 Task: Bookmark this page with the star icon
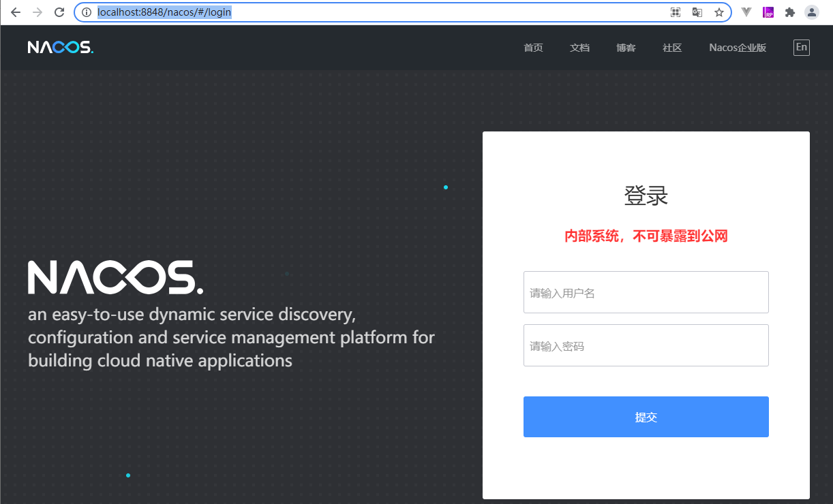[x=719, y=12]
